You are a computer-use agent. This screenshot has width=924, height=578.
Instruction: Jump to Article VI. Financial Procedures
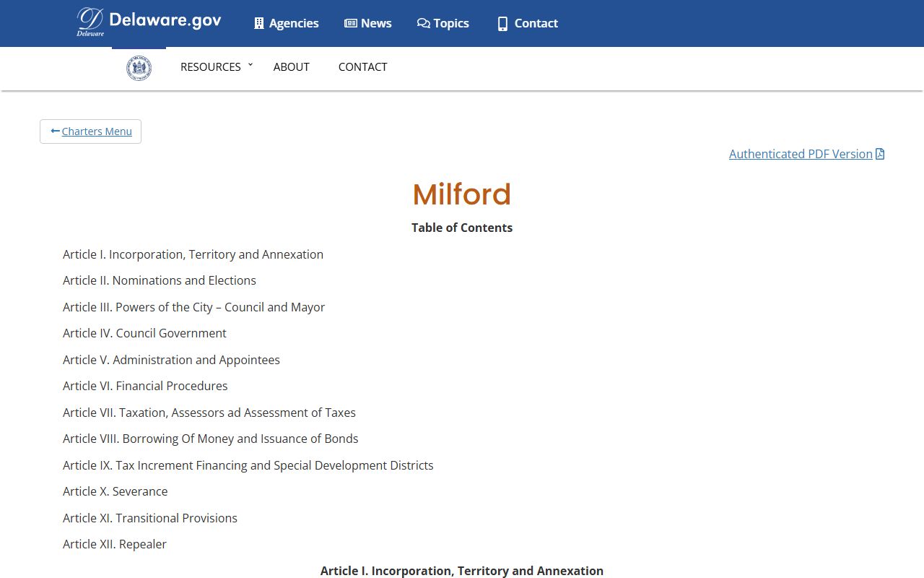[145, 386]
